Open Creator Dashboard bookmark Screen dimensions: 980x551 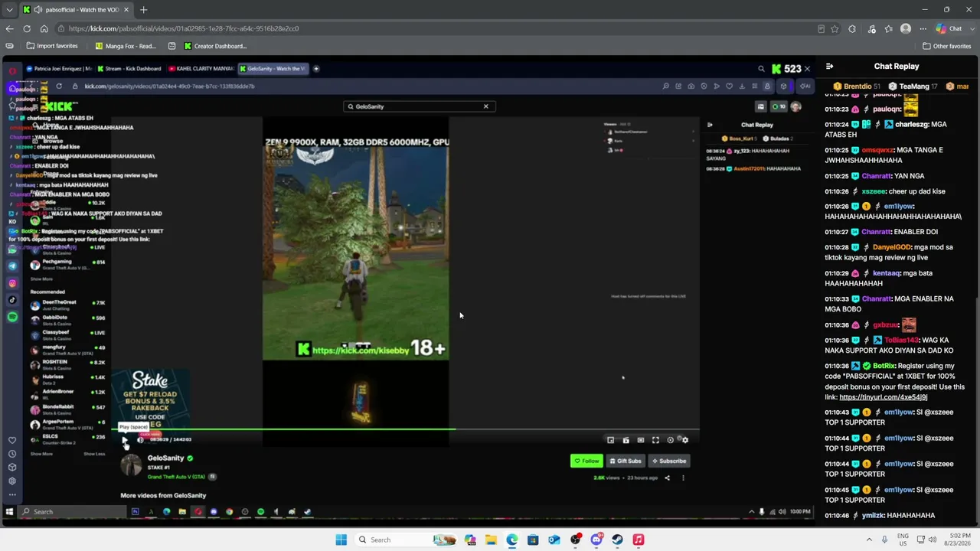[x=215, y=46]
